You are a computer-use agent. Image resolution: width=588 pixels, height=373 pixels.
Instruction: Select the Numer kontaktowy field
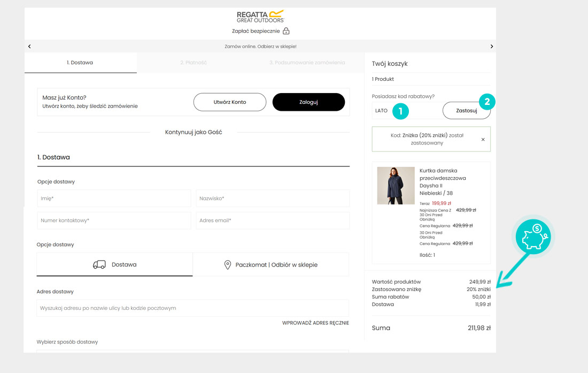[114, 220]
